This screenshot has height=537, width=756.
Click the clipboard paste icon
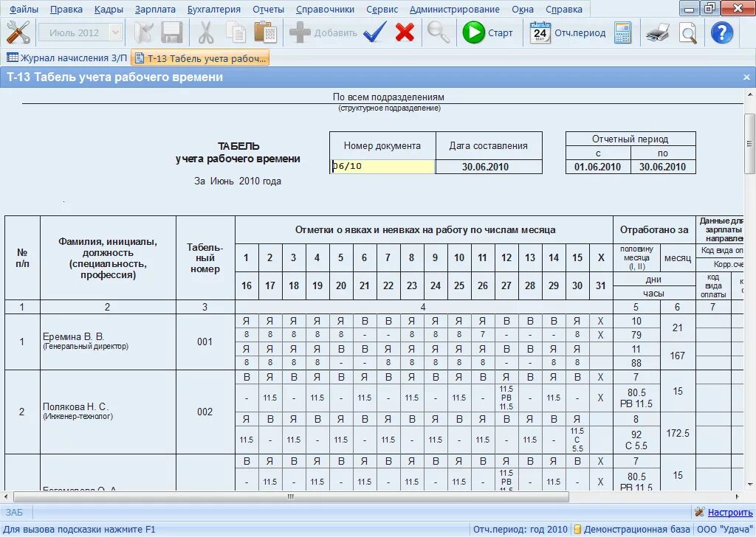tap(265, 32)
